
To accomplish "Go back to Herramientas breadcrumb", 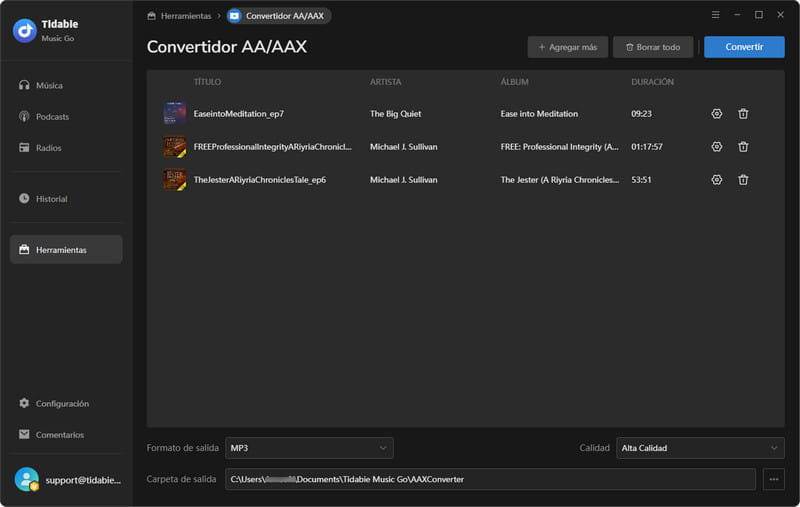I will coord(179,16).
